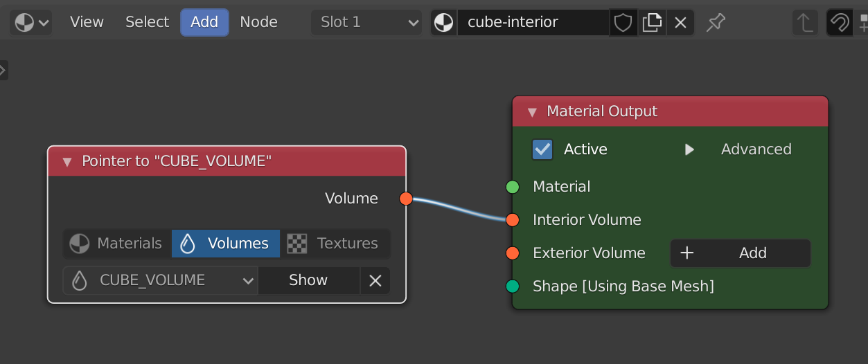Uncheck the Active checkbox

(x=542, y=149)
